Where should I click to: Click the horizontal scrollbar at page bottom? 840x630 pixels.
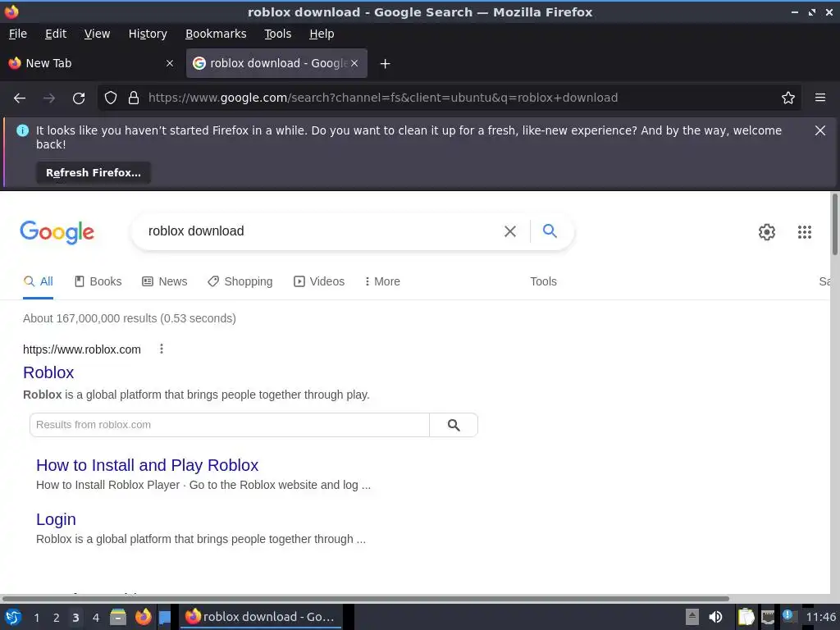coord(366,598)
